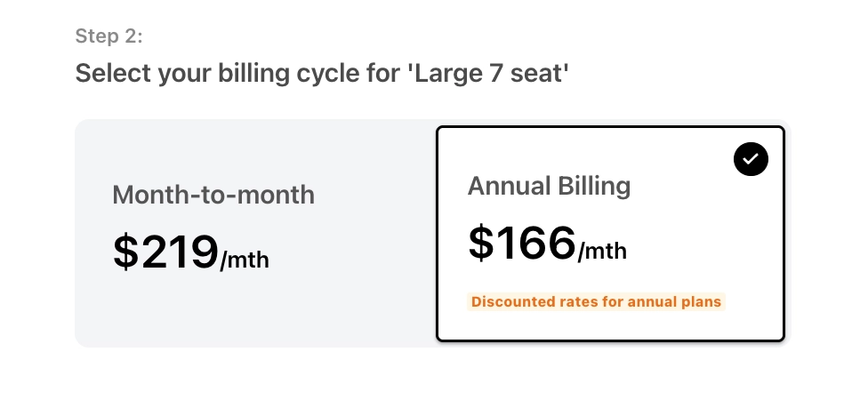The image size is (868, 400).
Task: Click the dollar sign of the $166 price
Action: [x=480, y=244]
